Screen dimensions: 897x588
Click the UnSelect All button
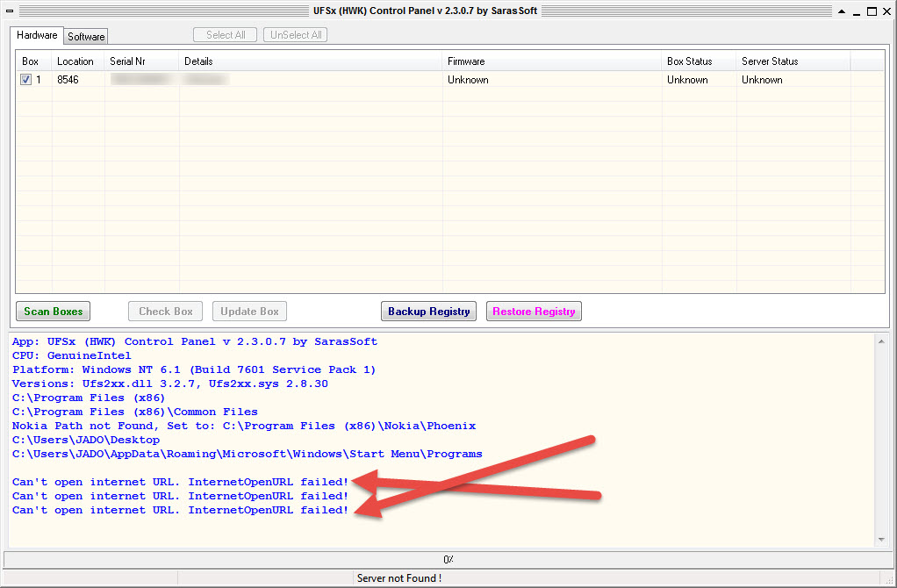coord(295,35)
